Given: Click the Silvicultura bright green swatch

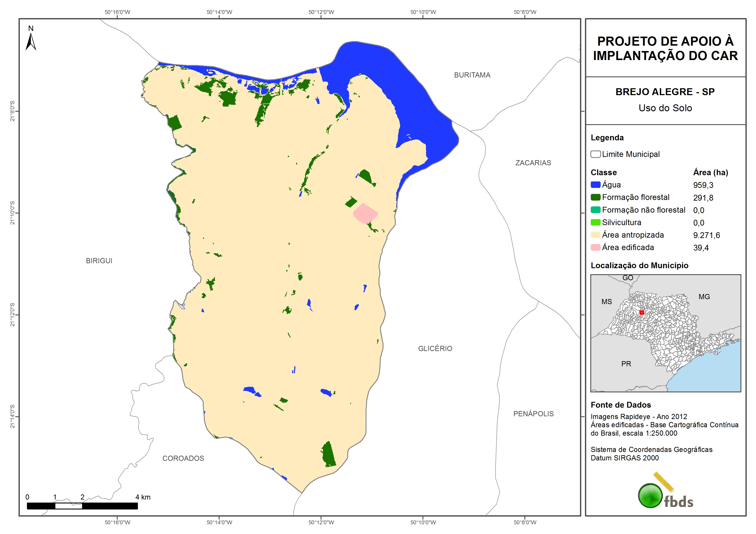Looking at the screenshot, I should [x=595, y=222].
